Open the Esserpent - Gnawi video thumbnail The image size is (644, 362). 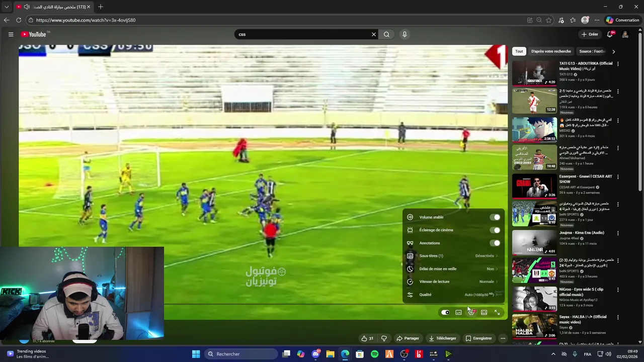pyautogui.click(x=534, y=186)
